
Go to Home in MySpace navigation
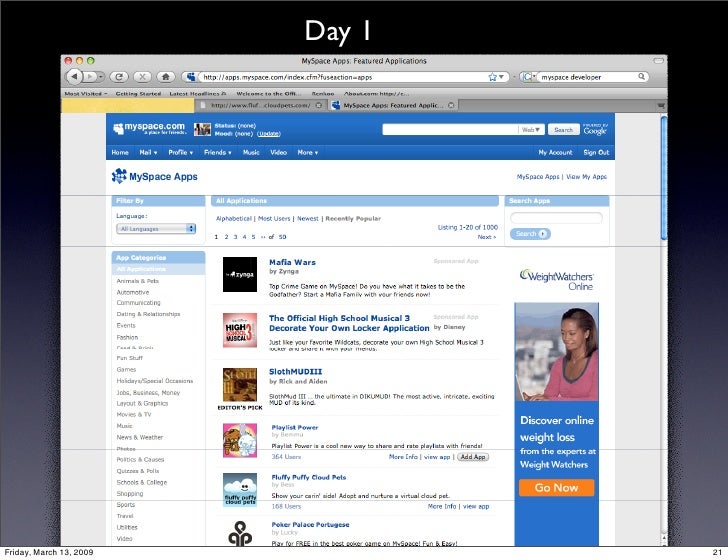(x=120, y=152)
